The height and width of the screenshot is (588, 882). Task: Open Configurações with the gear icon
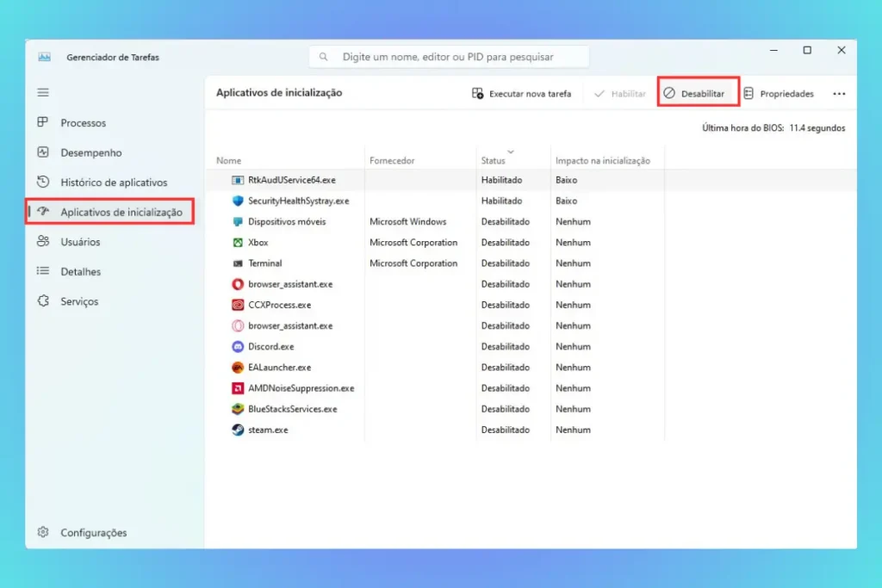[93, 532]
